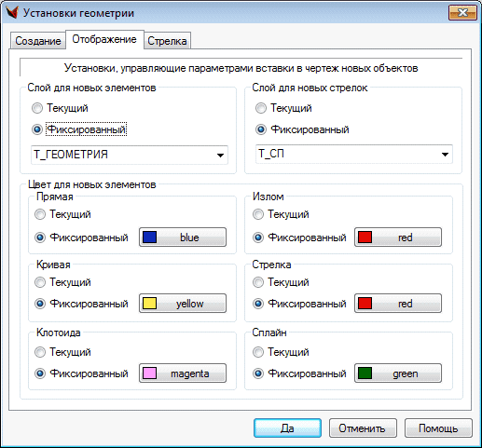Click the application logo in the title bar
The width and height of the screenshot is (482, 448).
click(12, 12)
